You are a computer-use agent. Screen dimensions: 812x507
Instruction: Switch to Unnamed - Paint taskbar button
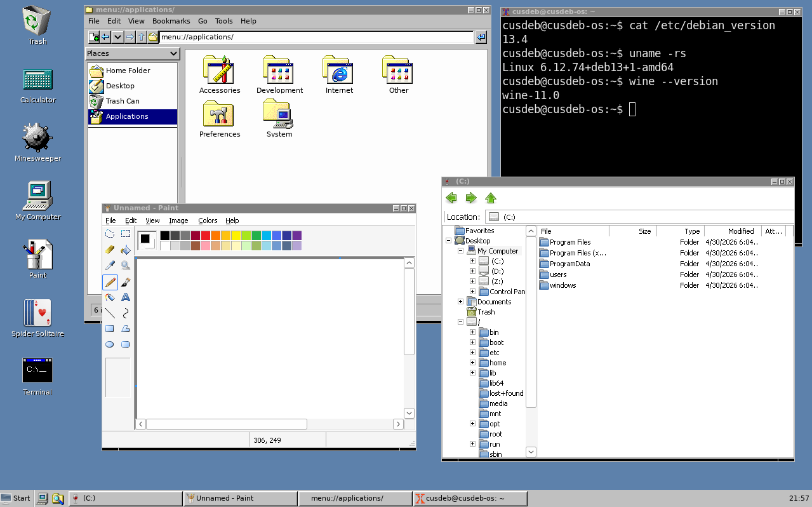[240, 498]
